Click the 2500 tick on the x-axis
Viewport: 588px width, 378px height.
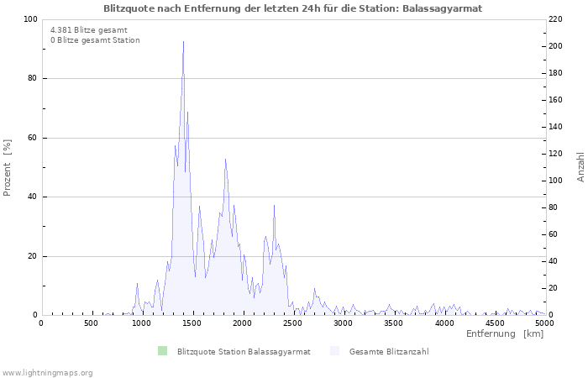pyautogui.click(x=292, y=323)
